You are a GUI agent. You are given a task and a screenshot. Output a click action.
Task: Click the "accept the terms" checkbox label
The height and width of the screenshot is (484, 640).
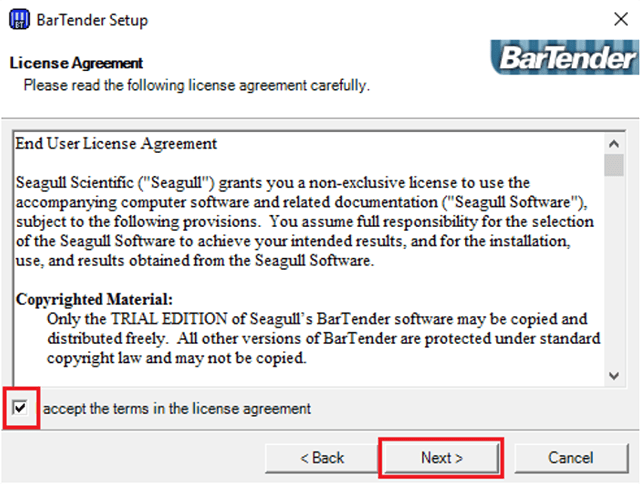click(177, 408)
